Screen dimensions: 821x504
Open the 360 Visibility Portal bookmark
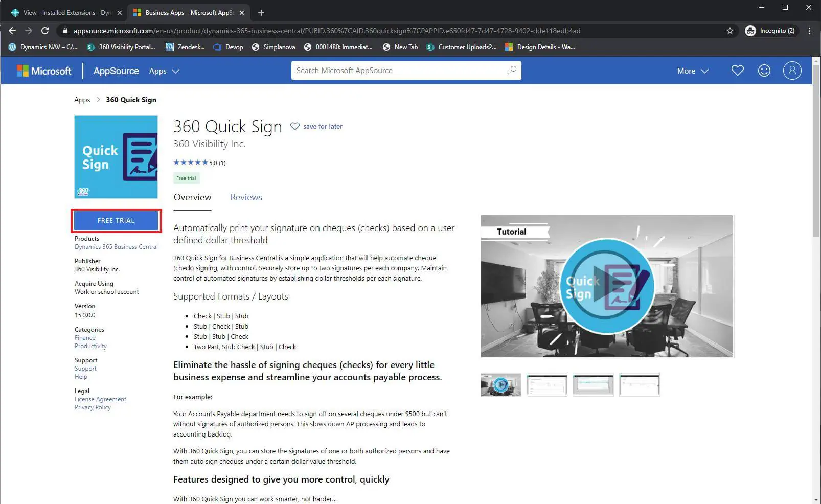pos(121,47)
